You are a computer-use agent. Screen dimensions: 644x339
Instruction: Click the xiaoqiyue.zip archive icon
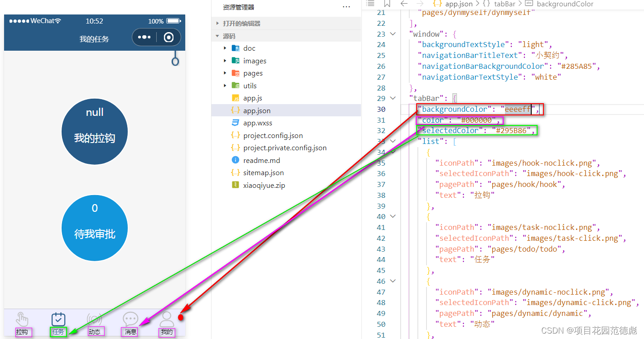235,185
